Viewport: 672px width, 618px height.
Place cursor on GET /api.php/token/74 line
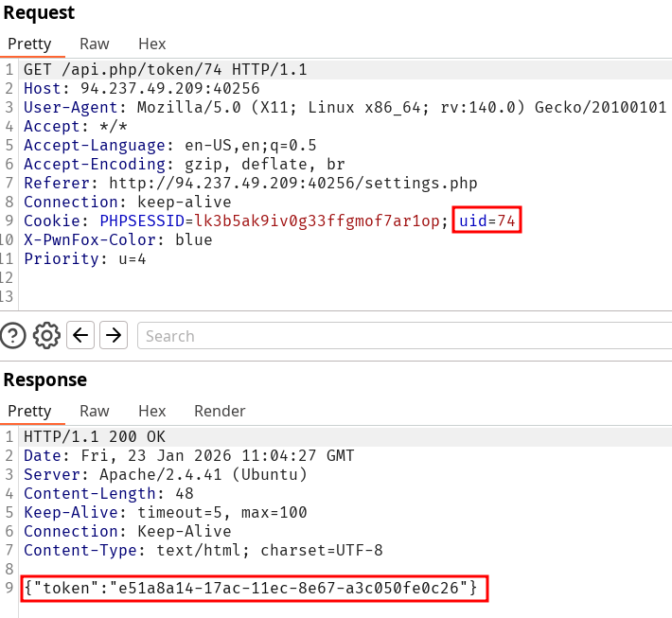(165, 70)
